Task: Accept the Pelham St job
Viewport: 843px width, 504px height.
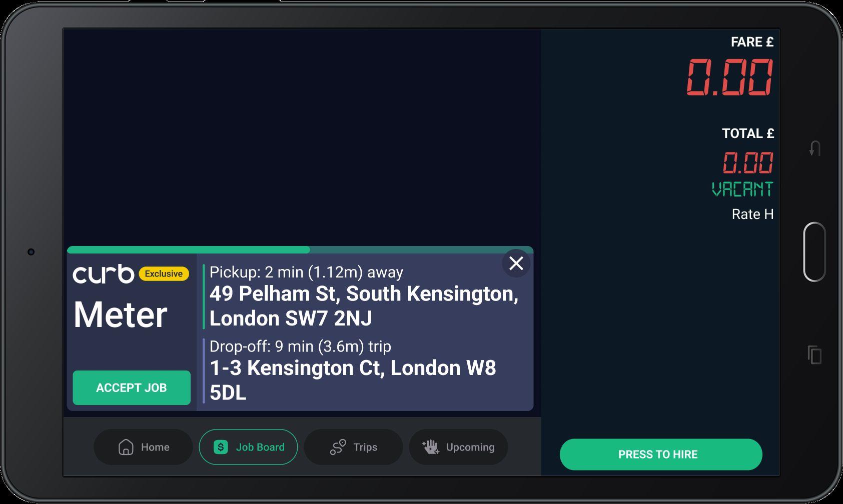Action: pos(132,387)
